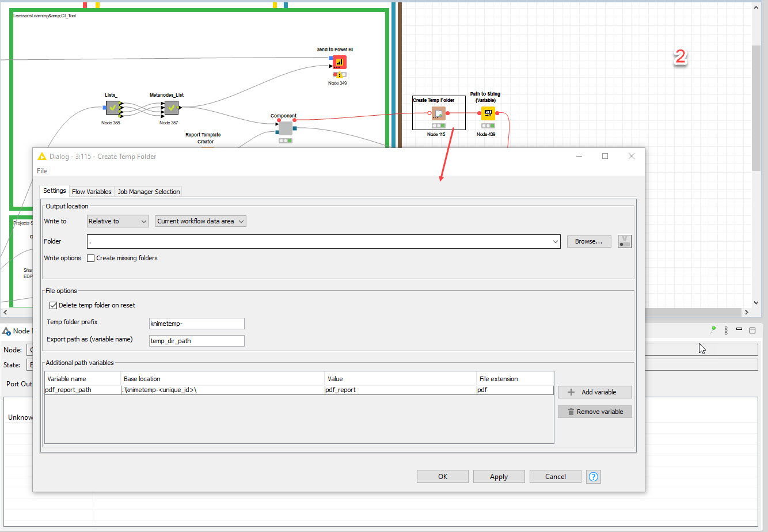Select the Metanodes_List node
Viewport: 768px width, 532px height.
170,107
